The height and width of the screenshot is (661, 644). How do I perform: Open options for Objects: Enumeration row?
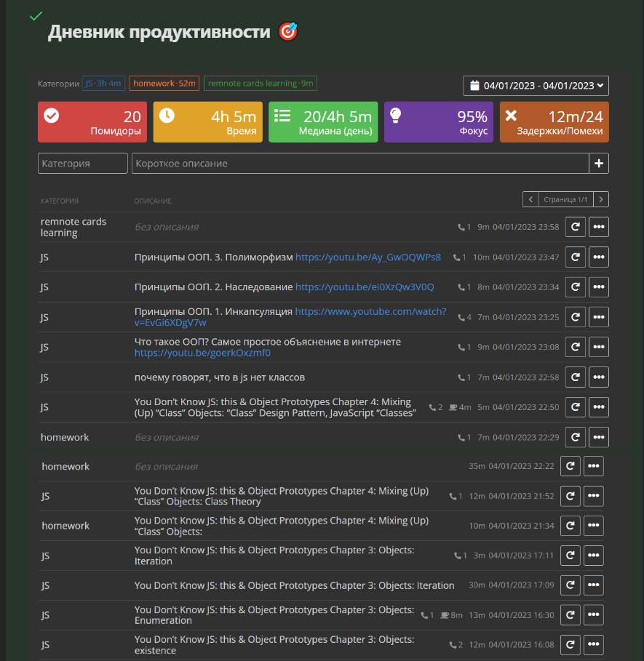pyautogui.click(x=594, y=615)
